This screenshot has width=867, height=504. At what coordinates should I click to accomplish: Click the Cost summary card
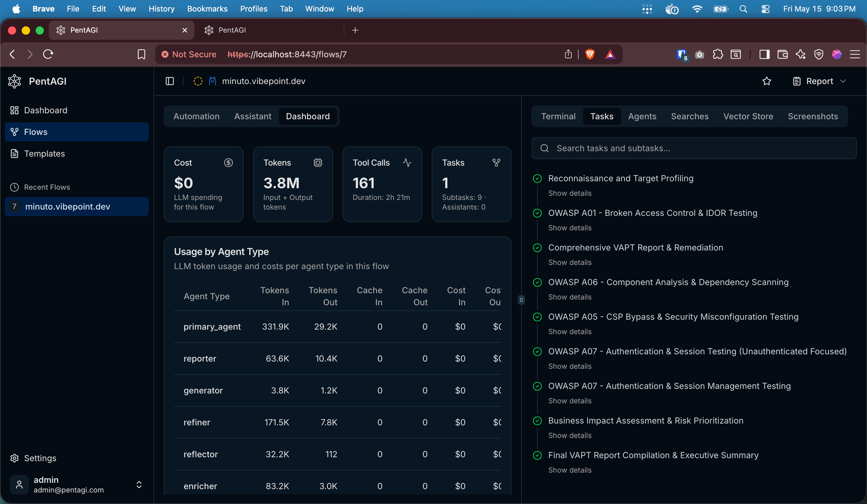(204, 184)
